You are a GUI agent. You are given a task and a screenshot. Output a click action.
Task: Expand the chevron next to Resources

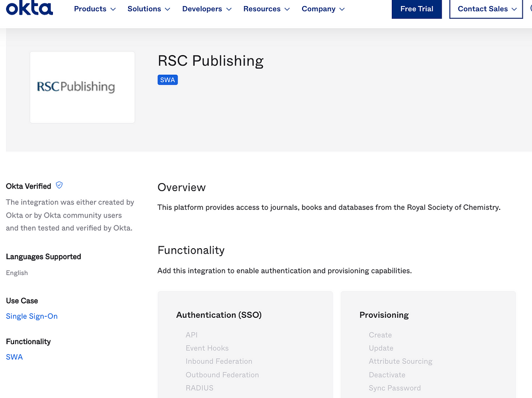point(287,9)
